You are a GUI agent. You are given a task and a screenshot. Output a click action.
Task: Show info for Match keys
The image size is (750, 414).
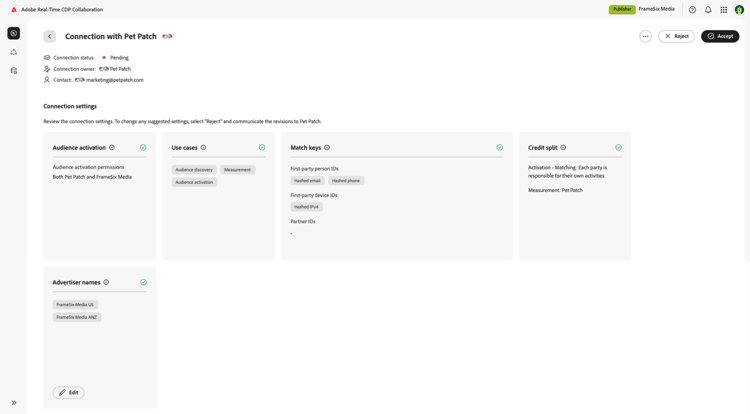327,148
